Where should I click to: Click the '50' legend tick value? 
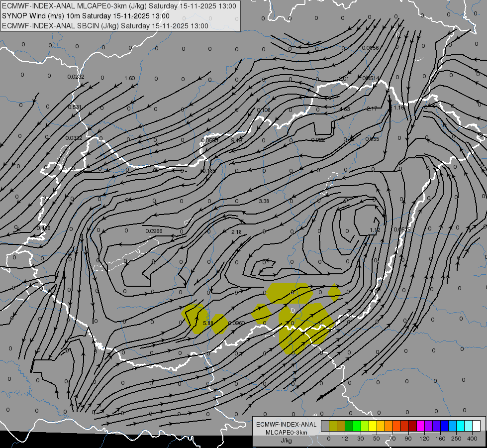(377, 439)
